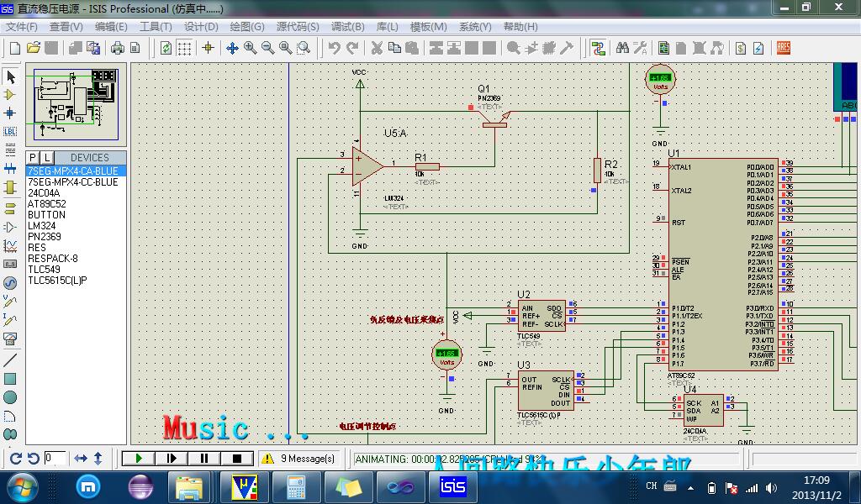
Task: Open the 工具(T) tools menu
Action: [x=156, y=26]
